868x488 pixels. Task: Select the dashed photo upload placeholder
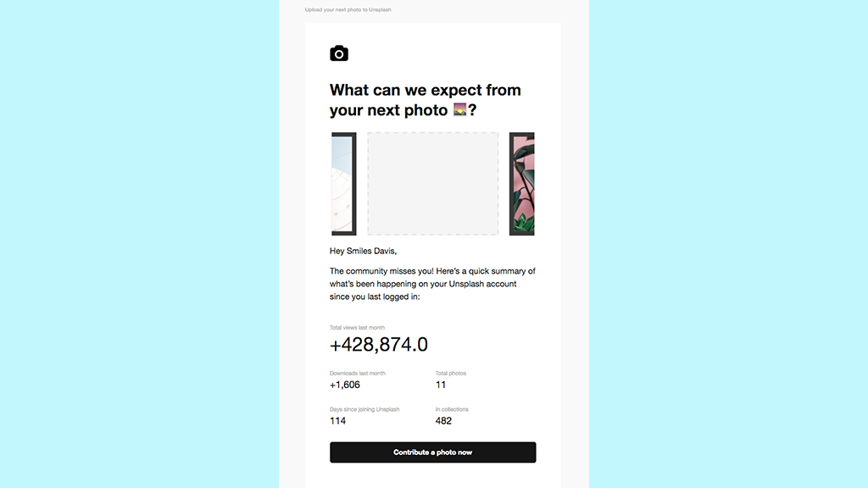(x=432, y=183)
